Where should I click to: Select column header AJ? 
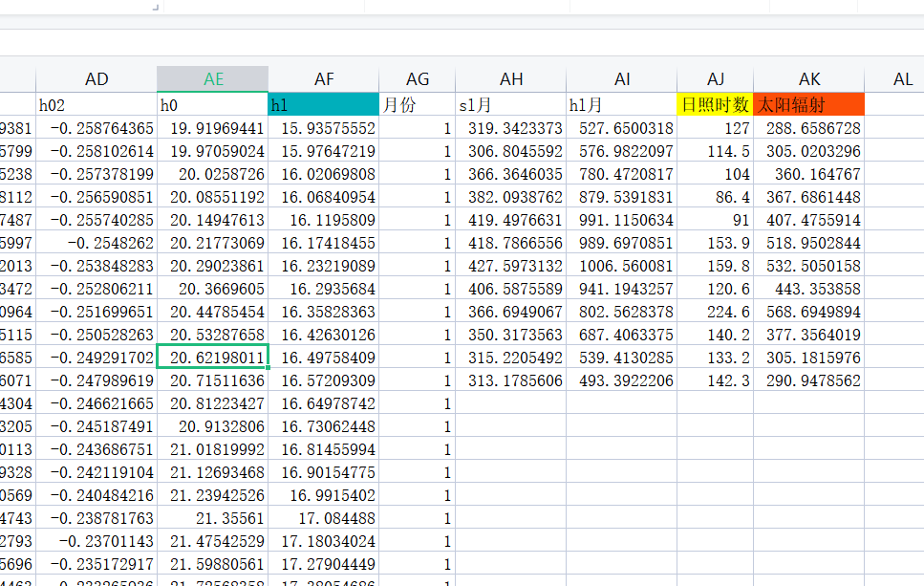pos(716,79)
